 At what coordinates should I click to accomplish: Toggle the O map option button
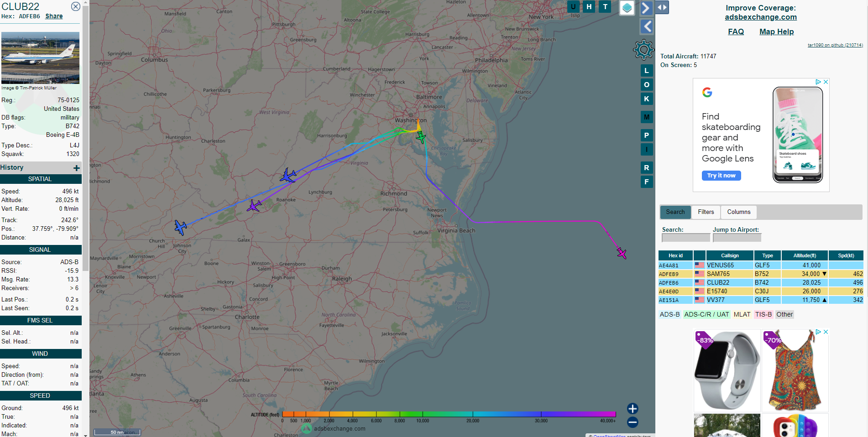click(647, 85)
